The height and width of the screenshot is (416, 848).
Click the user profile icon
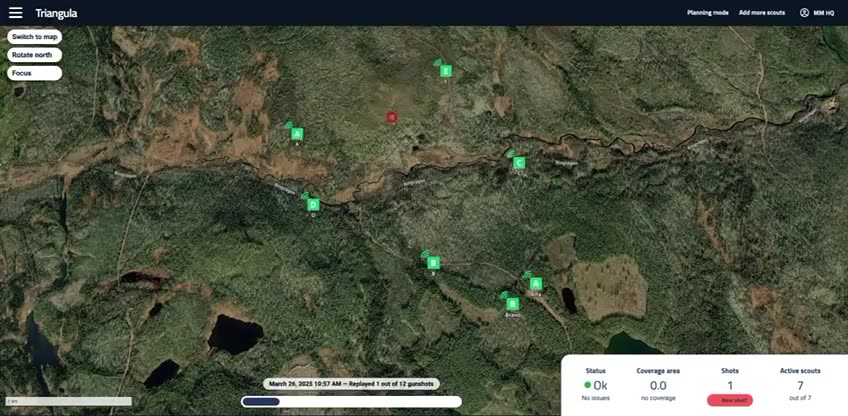tap(804, 12)
